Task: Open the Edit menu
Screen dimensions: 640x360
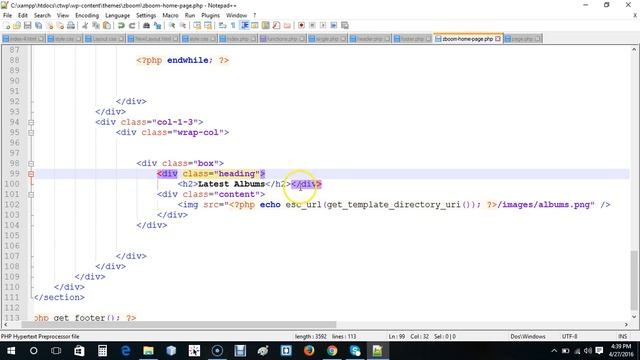Action: [22, 15]
